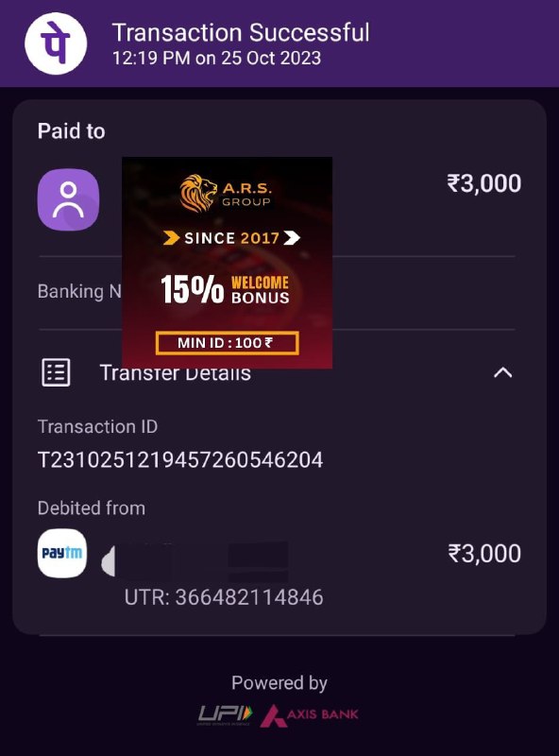Tap the purple recipient contact avatar
Screen dimensions: 559x756
[x=68, y=199]
